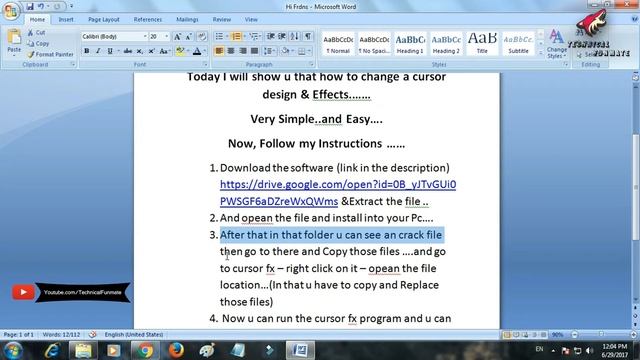Switch to the Insert tab
This screenshot has width=640, height=360.
[66, 20]
